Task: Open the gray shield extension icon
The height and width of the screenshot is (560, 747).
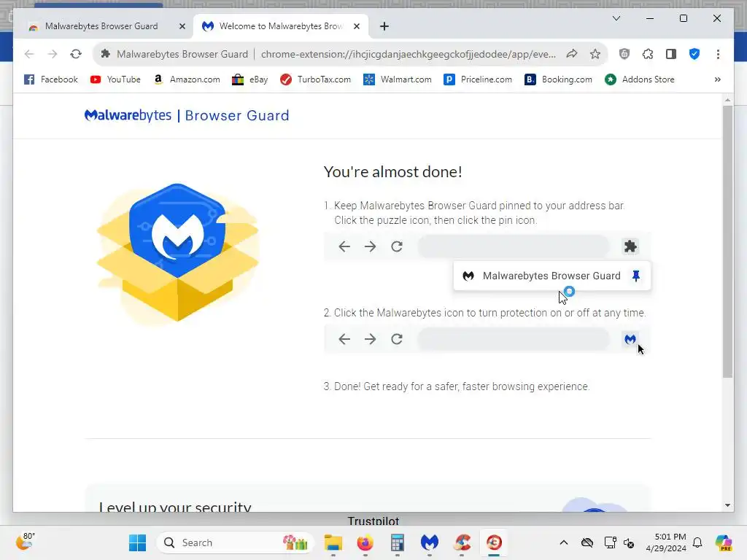Action: (x=624, y=54)
